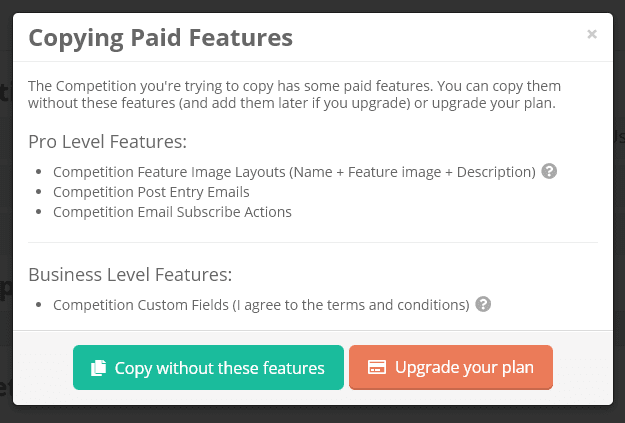Click the Business Level Features heading
Screen dimensions: 625x423
tap(130, 274)
